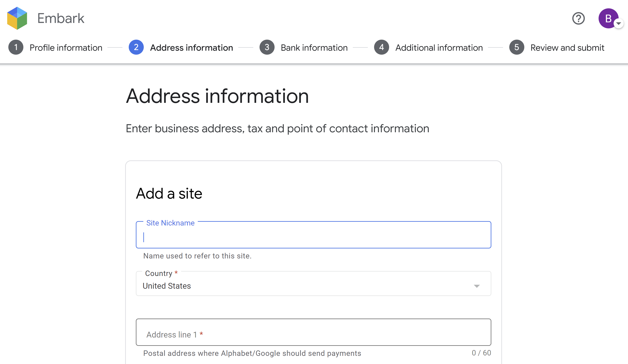Click the blue step 2 circle
628x364 pixels.
(136, 47)
